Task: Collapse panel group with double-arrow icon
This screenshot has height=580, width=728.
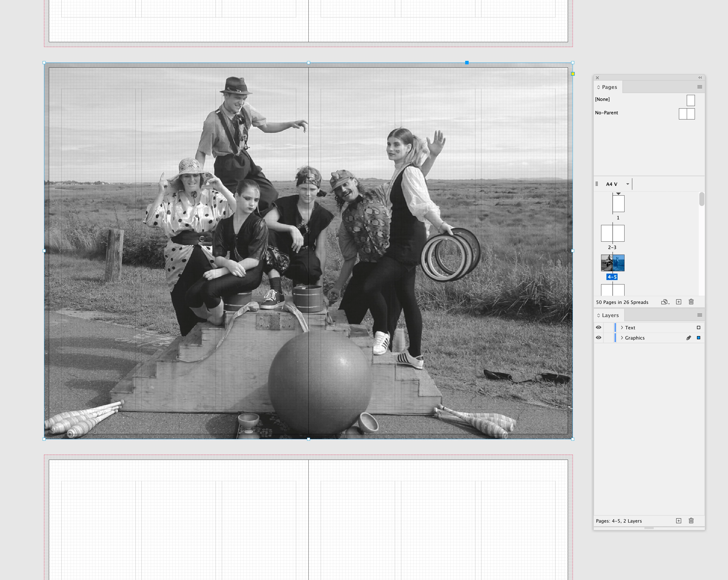Action: tap(700, 78)
